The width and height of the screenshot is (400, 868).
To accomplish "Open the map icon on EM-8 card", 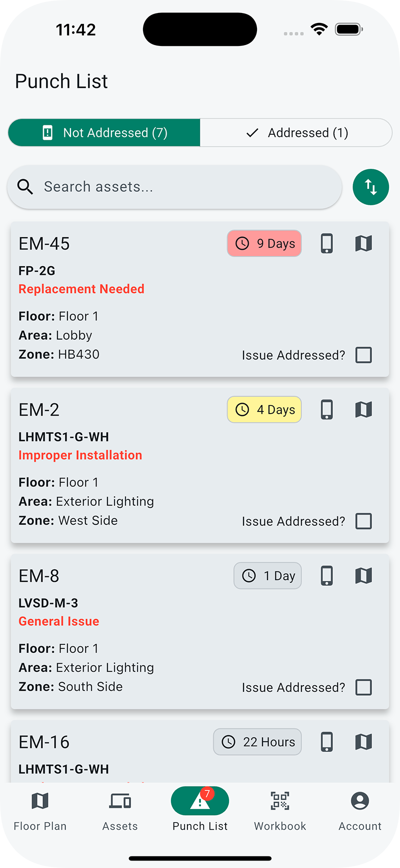I will tap(363, 576).
